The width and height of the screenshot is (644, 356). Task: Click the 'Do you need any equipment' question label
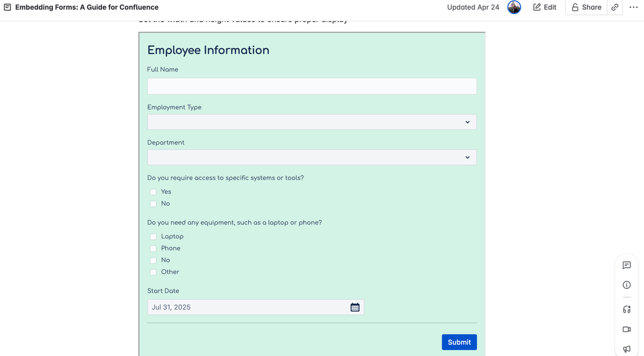coord(235,222)
